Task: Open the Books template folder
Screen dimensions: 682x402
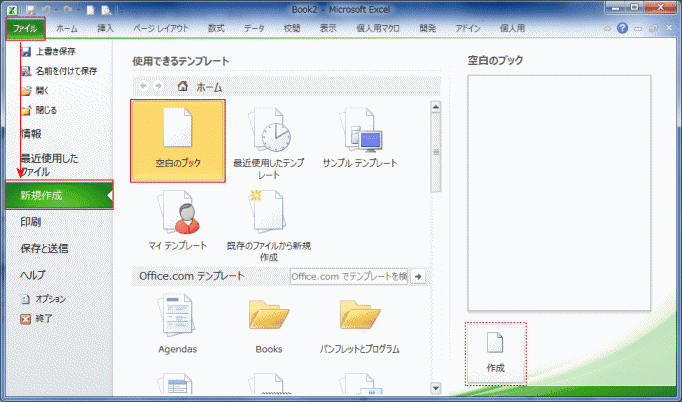Action: pos(269,325)
